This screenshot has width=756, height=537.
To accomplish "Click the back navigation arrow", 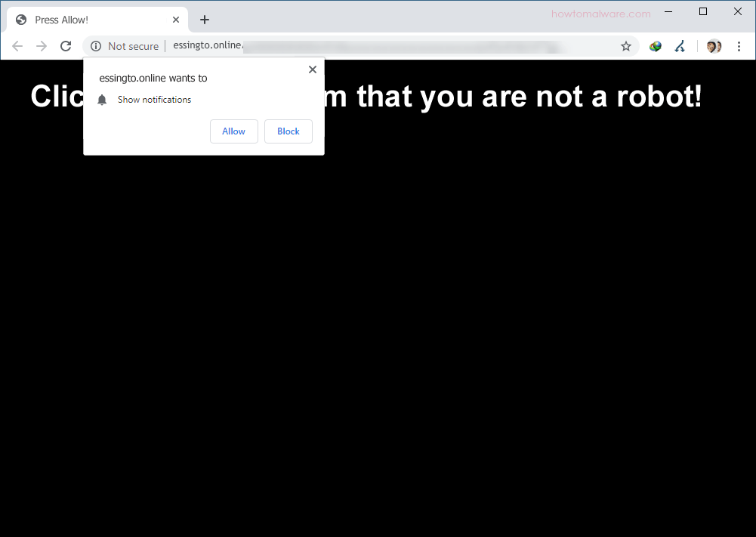I will click(17, 45).
